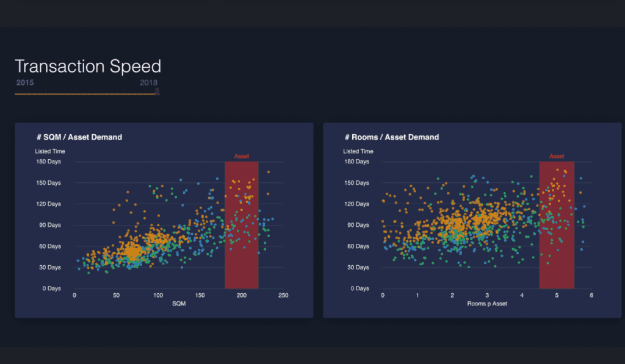Click the "Asset" label above the right band
This screenshot has height=364, width=625.
[x=556, y=156]
